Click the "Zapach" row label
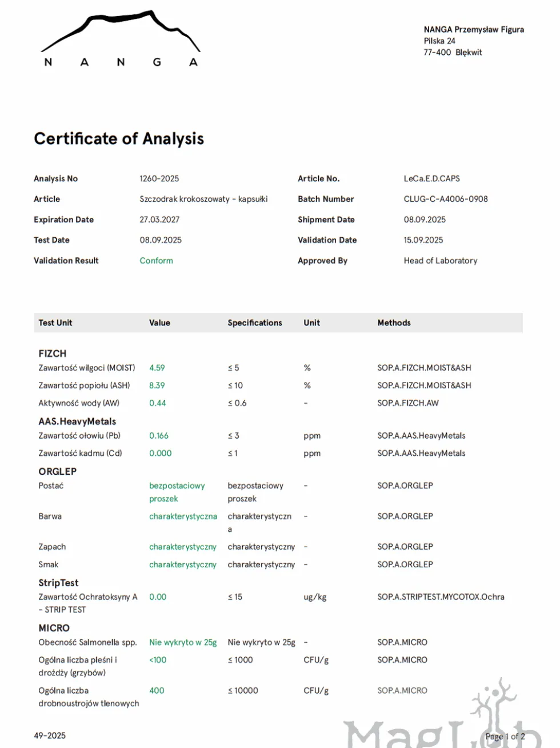The image size is (560, 748). click(x=52, y=547)
